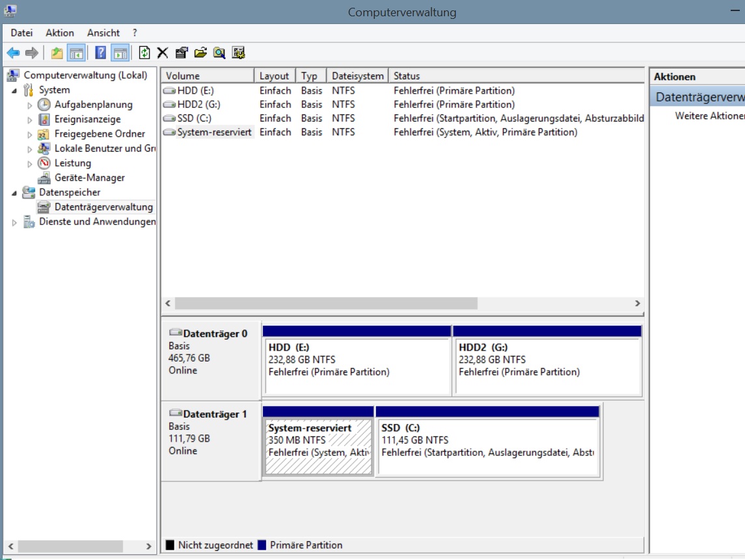Screen dimensions: 745x560
Task: Open the ? help menu
Action: (135, 33)
